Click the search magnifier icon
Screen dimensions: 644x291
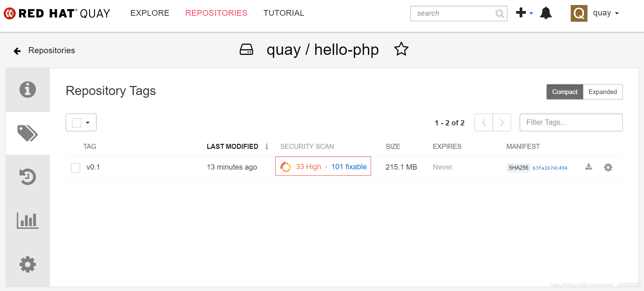(499, 13)
